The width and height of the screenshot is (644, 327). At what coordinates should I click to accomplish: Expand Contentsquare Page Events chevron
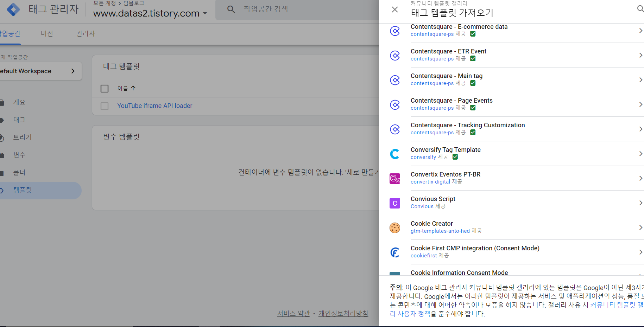pos(640,105)
